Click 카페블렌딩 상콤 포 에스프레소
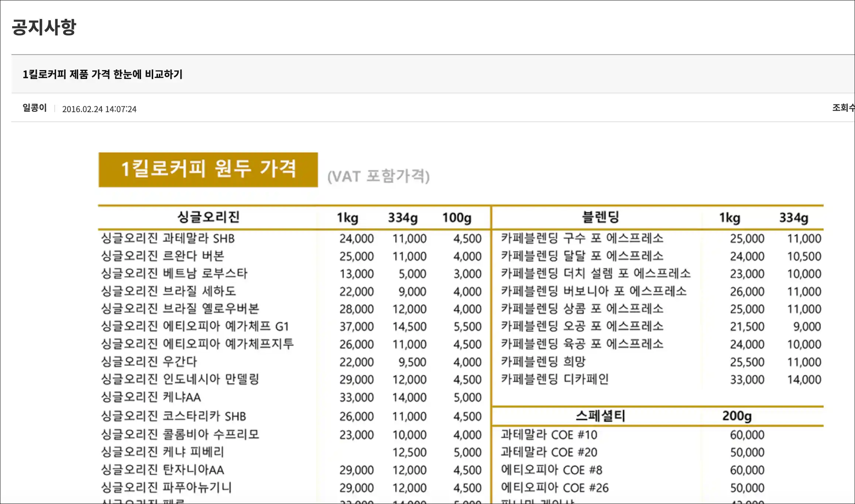This screenshot has width=855, height=504. pos(582,308)
